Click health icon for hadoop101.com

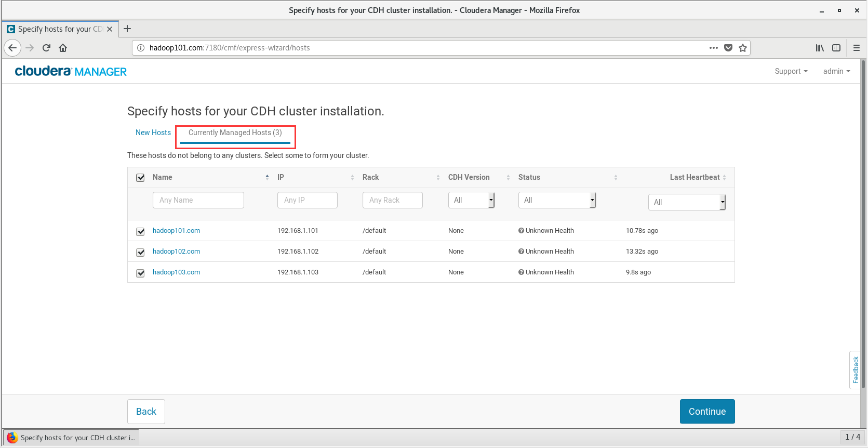pos(521,231)
